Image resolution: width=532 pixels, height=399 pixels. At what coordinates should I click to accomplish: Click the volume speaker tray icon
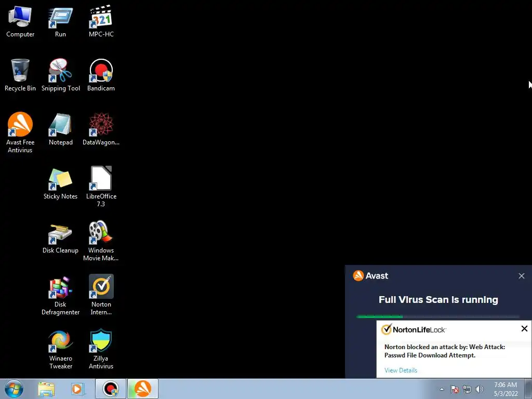tap(480, 389)
